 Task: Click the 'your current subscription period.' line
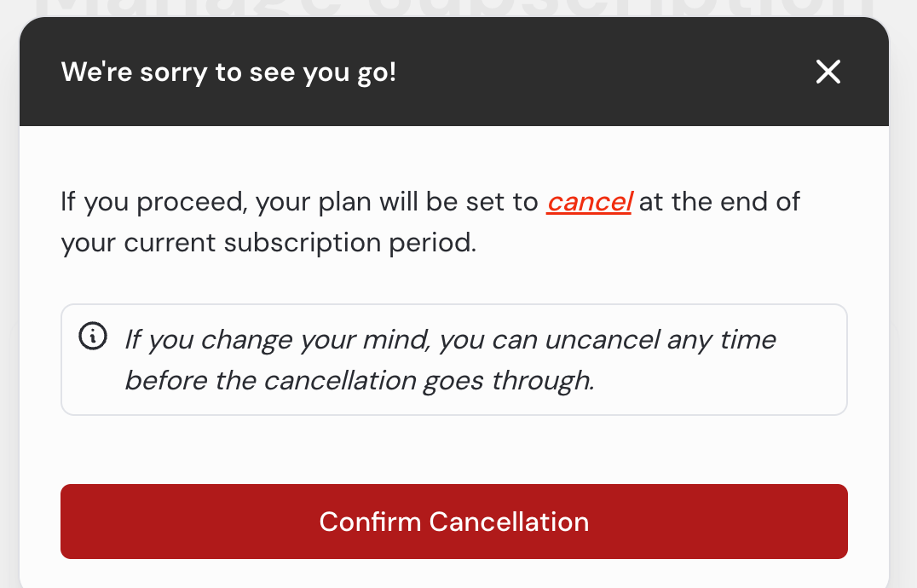(x=268, y=243)
